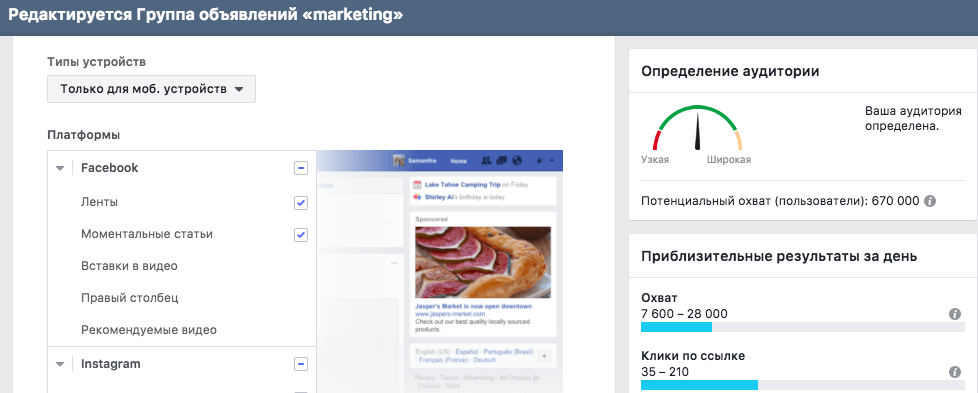This screenshot has height=393, width=978.
Task: Click messages icon in preview header
Action: coord(501,161)
